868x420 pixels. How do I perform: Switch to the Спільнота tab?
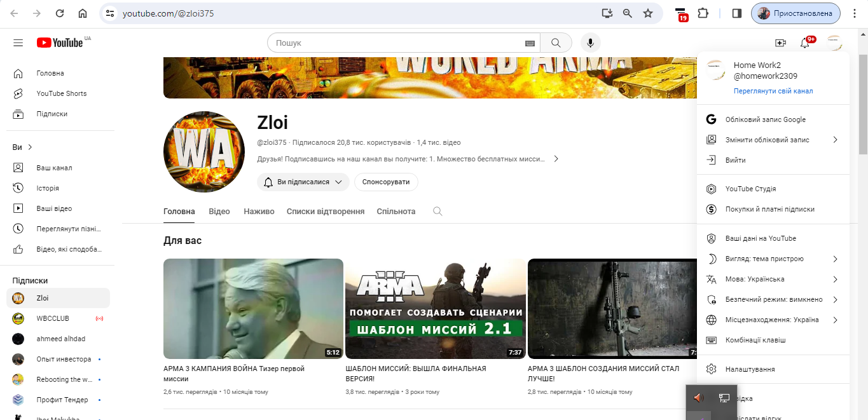point(396,211)
